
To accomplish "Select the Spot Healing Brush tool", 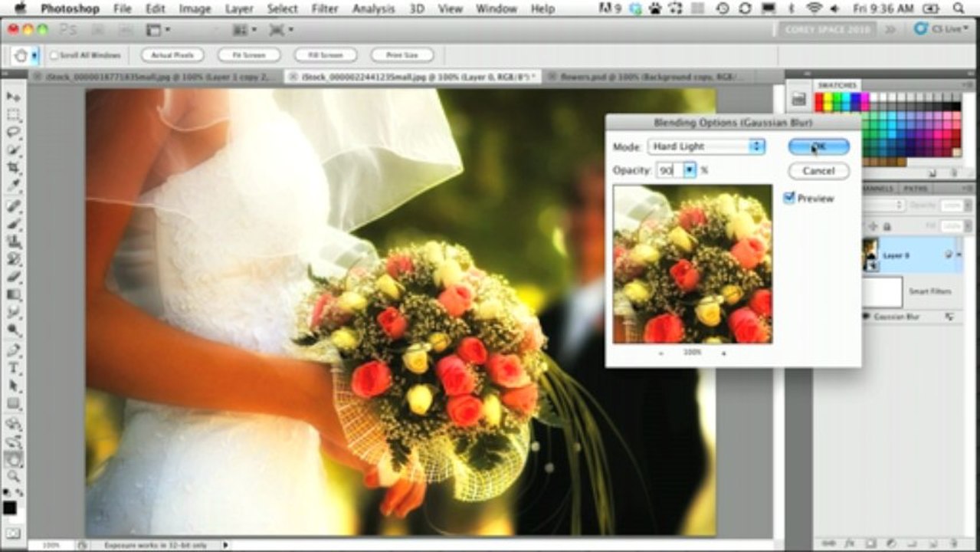I will click(13, 206).
